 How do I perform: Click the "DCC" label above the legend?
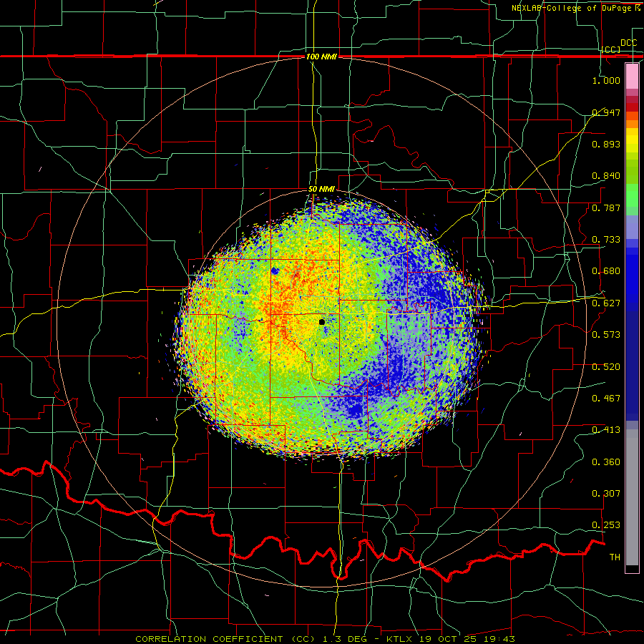pos(629,43)
